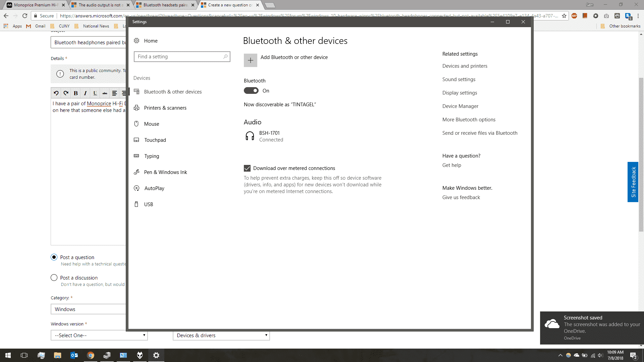Apply strikethrough in the forum editor

(105, 93)
